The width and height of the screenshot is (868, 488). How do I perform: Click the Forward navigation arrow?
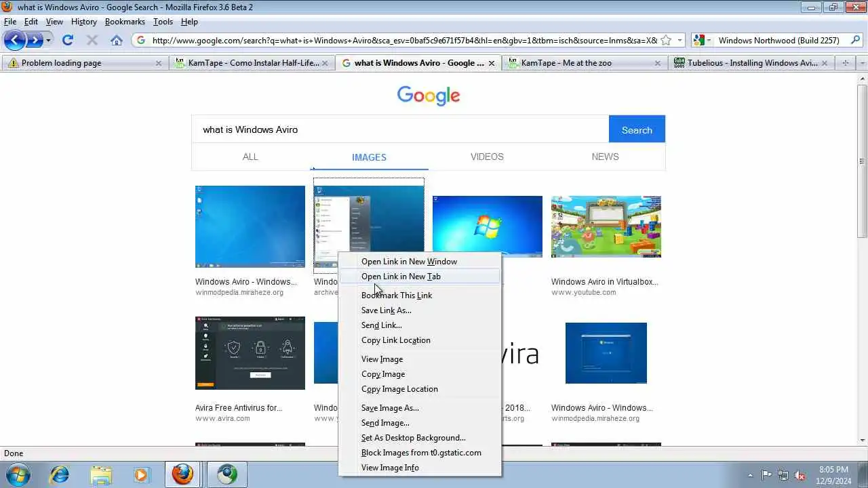(x=35, y=40)
